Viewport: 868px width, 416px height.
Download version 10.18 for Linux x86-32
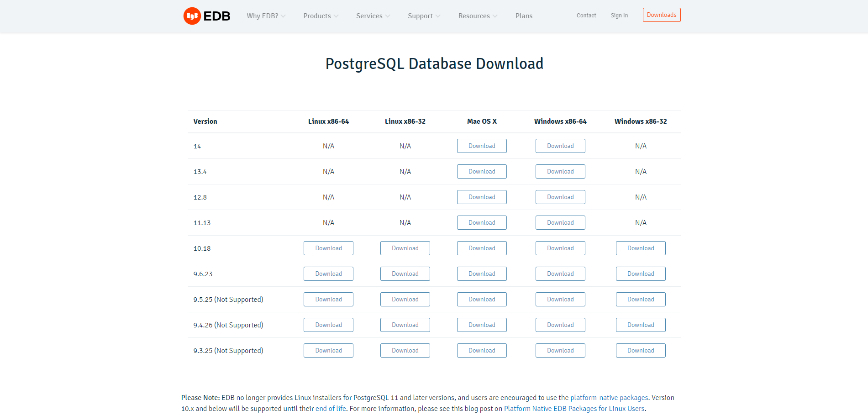(x=405, y=248)
